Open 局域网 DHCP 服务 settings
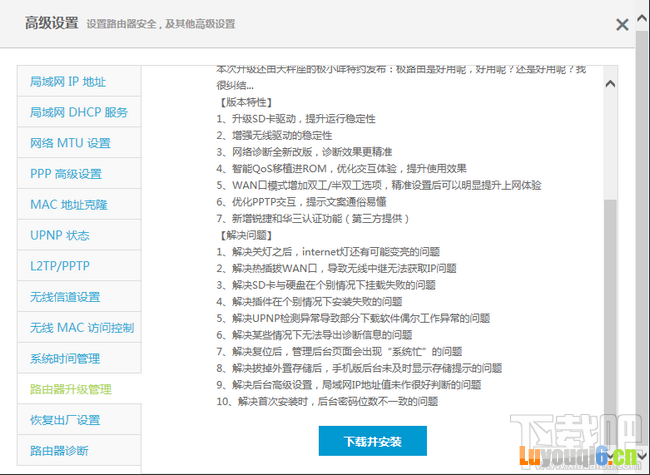 79,112
